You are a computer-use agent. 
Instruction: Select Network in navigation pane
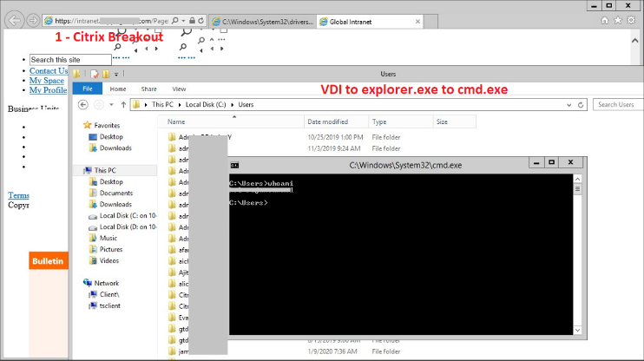(x=101, y=283)
